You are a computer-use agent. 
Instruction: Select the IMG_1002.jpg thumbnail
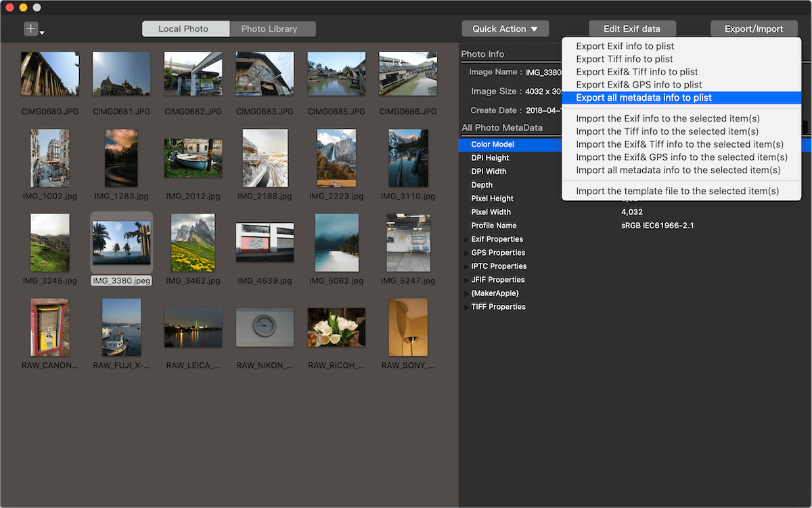click(x=49, y=158)
